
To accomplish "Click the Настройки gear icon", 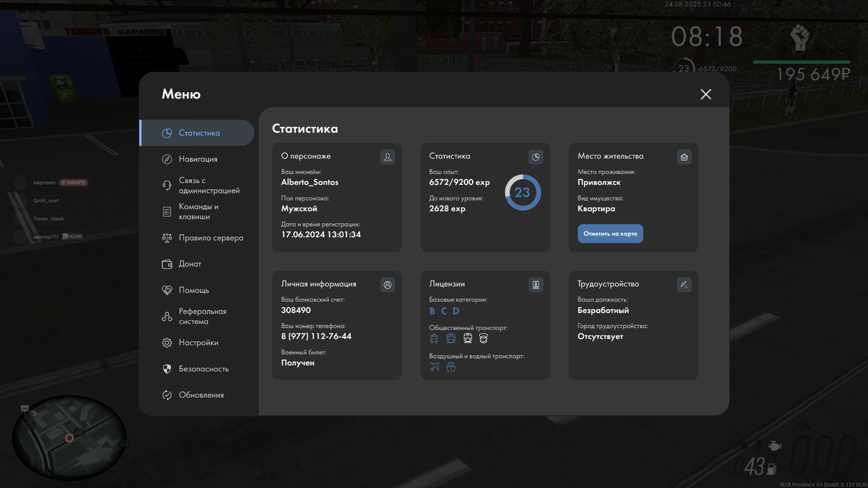I will point(167,343).
